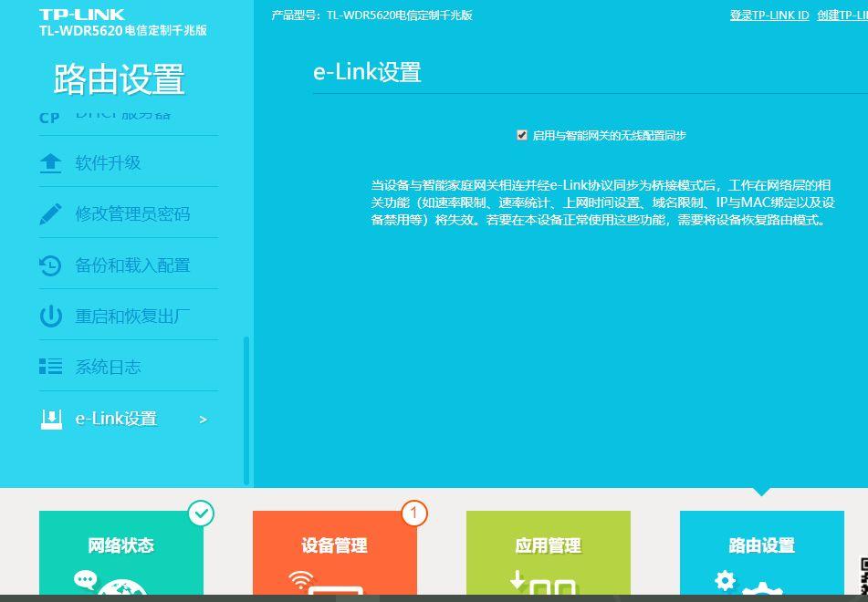Open the 应用管理 tile
The image size is (868, 602).
548,554
